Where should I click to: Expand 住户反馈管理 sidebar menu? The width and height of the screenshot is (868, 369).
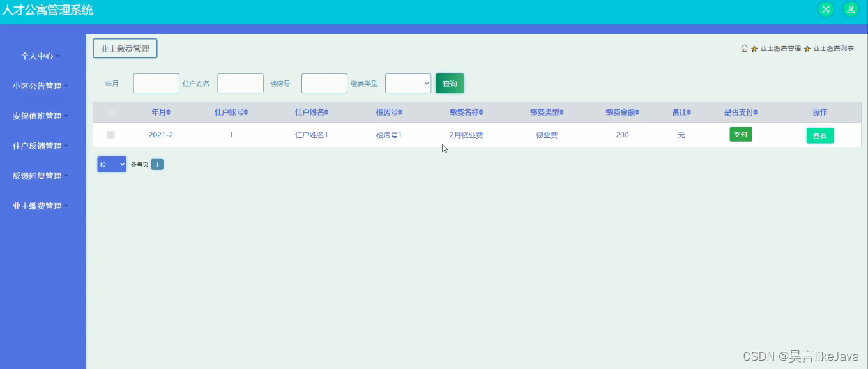click(x=40, y=146)
